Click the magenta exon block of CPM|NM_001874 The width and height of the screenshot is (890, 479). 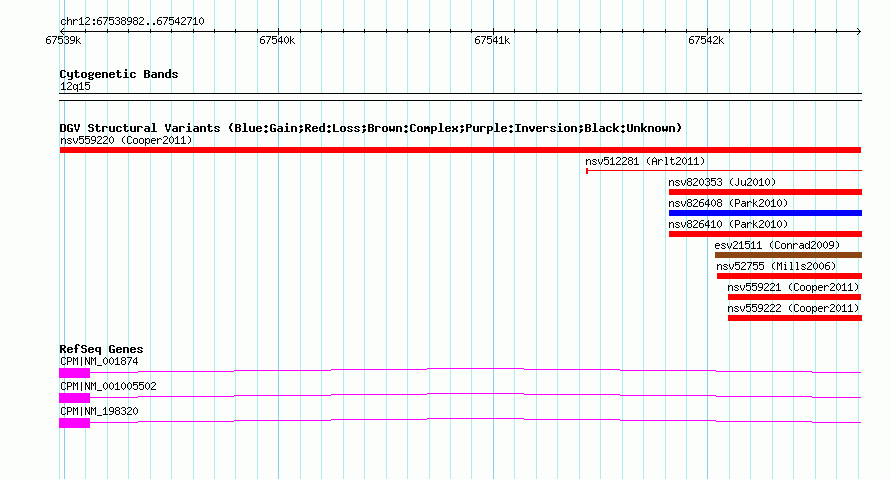[74, 373]
